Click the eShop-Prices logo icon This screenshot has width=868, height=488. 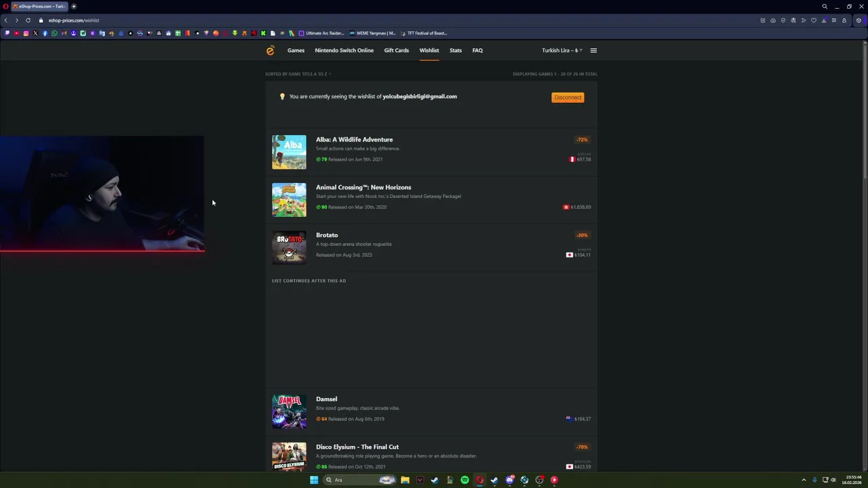click(270, 50)
